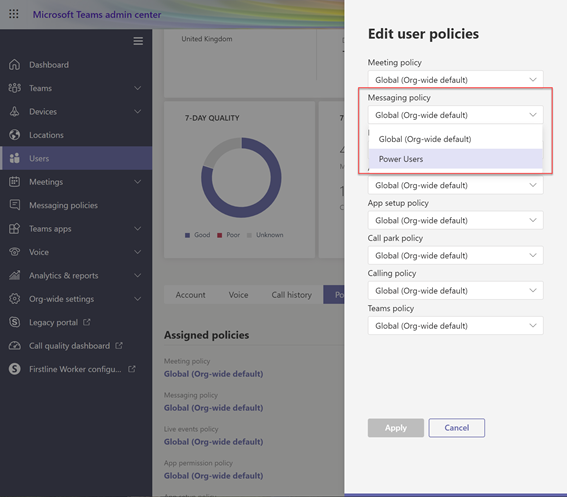Viewport: 567px width, 497px height.
Task: Open the Call park policy dropdown
Action: [455, 255]
